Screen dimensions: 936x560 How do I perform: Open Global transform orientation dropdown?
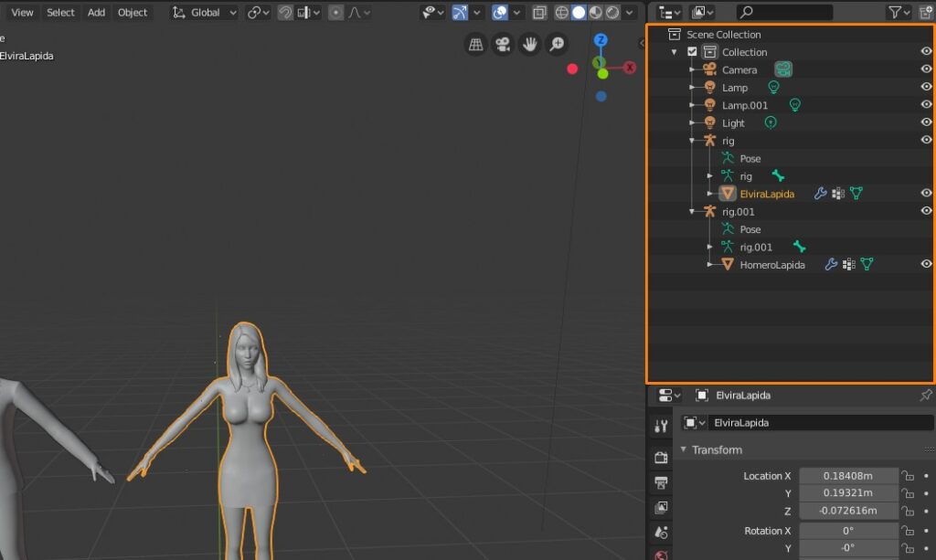click(x=204, y=12)
